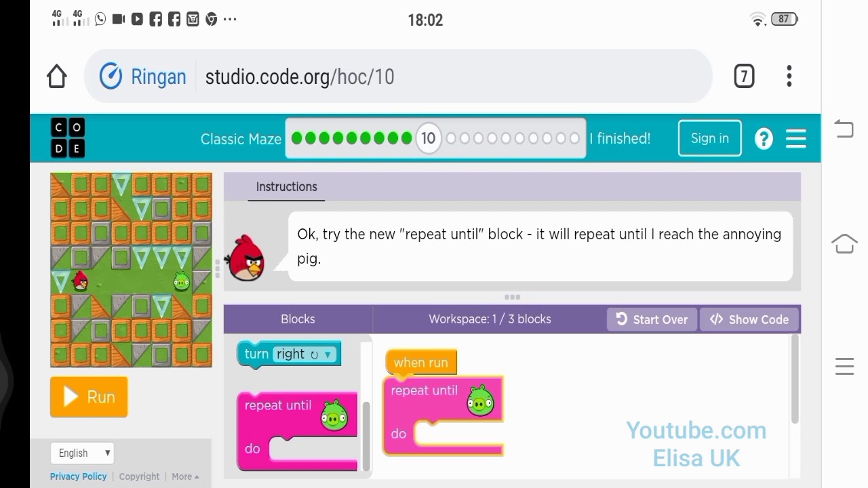Click the red bird in the maze

coord(80,280)
